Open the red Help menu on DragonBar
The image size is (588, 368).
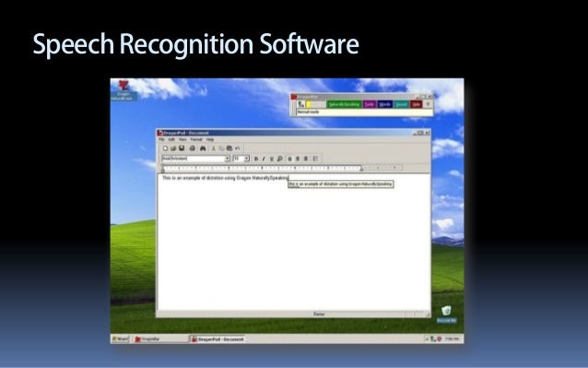point(416,104)
